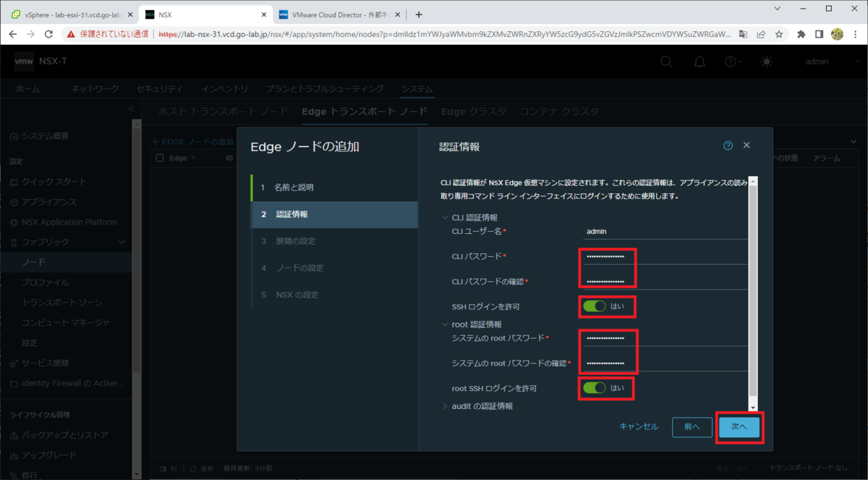
Task: Click the vmw NSX-T logo
Action: (x=41, y=62)
